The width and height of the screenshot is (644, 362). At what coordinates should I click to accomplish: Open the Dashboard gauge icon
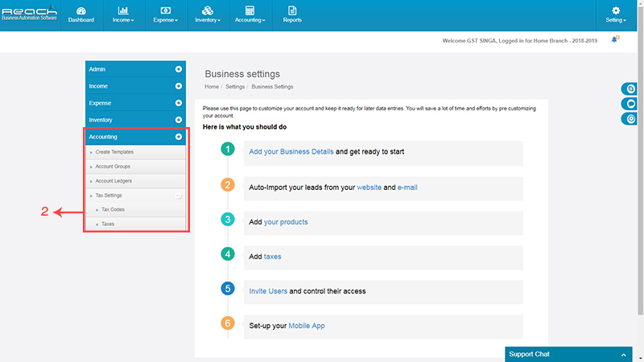[x=81, y=11]
